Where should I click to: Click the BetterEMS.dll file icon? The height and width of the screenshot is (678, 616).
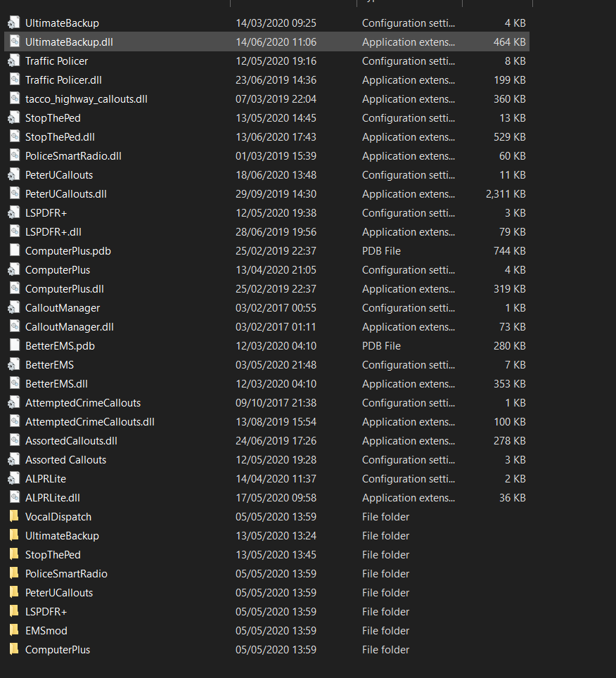click(14, 384)
